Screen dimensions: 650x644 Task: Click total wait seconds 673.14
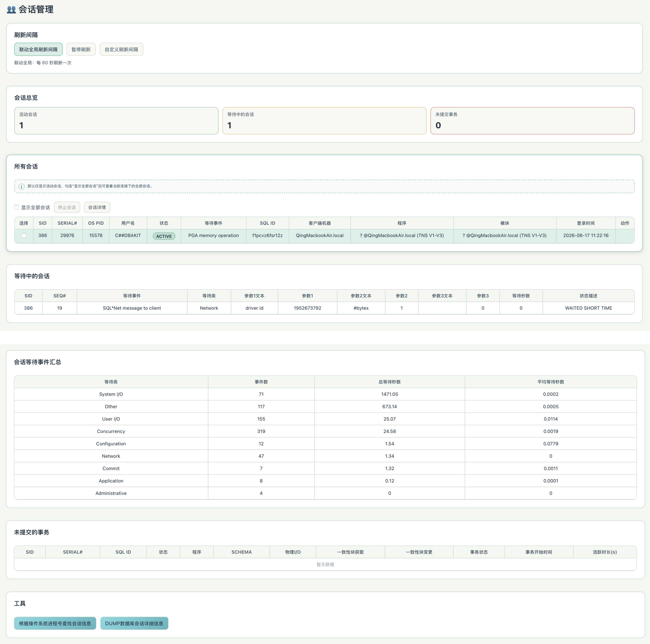390,407
